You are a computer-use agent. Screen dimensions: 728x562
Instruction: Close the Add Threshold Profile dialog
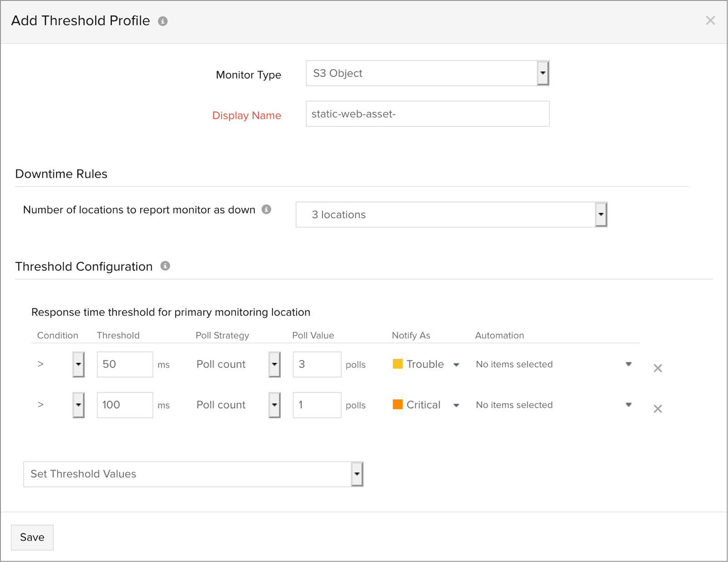(710, 20)
